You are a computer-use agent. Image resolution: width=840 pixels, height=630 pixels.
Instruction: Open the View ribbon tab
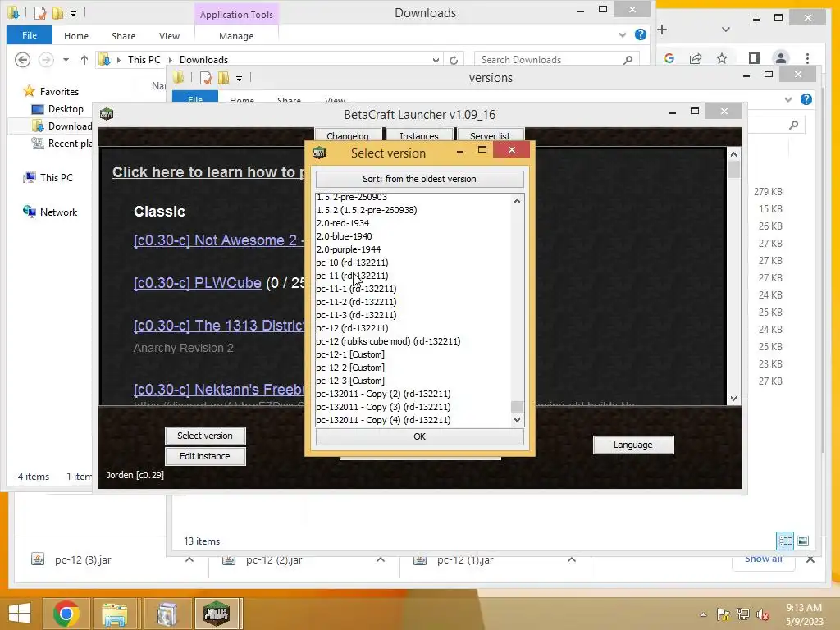[x=169, y=36]
